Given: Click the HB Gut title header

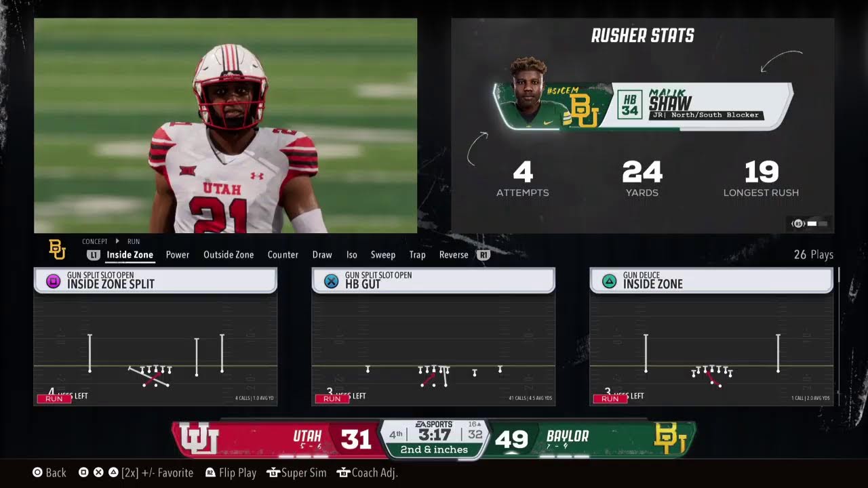Looking at the screenshot, I should click(433, 281).
